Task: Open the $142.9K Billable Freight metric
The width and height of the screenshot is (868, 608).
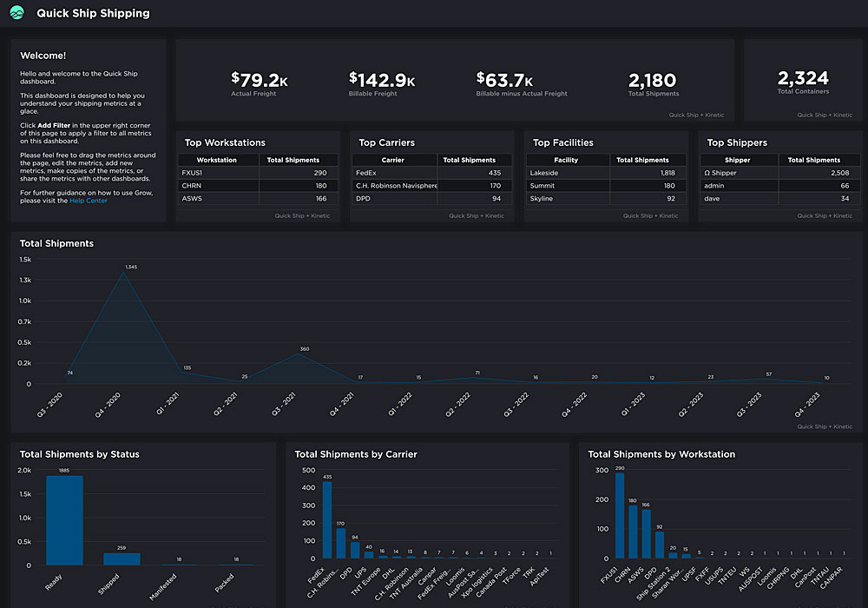Action: (381, 83)
